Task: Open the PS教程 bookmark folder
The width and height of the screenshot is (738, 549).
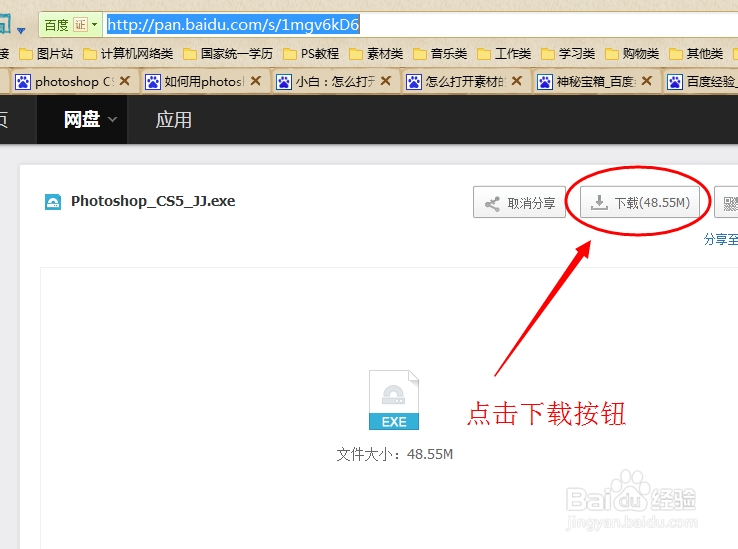Action: pyautogui.click(x=311, y=54)
